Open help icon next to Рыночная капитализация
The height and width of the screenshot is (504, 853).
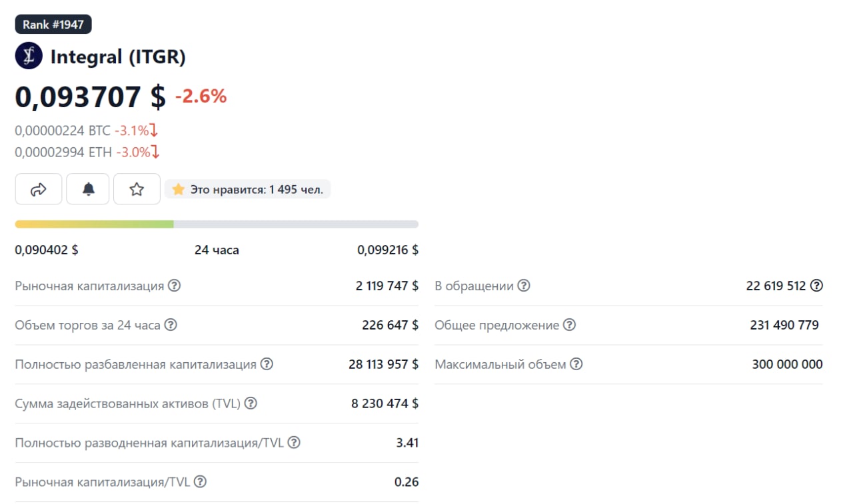click(174, 286)
